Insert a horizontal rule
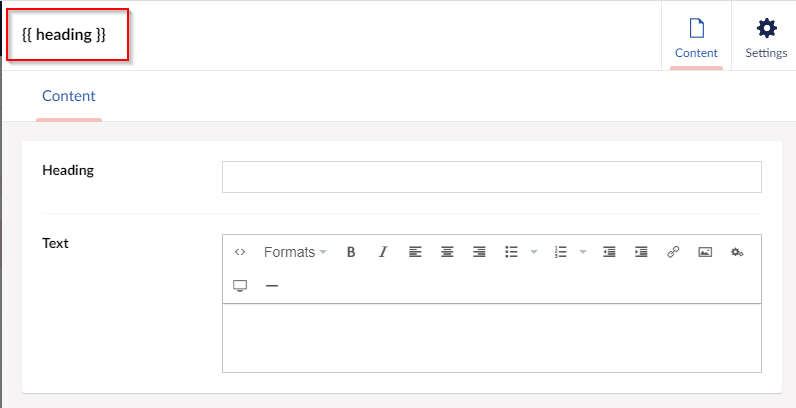 tap(272, 286)
